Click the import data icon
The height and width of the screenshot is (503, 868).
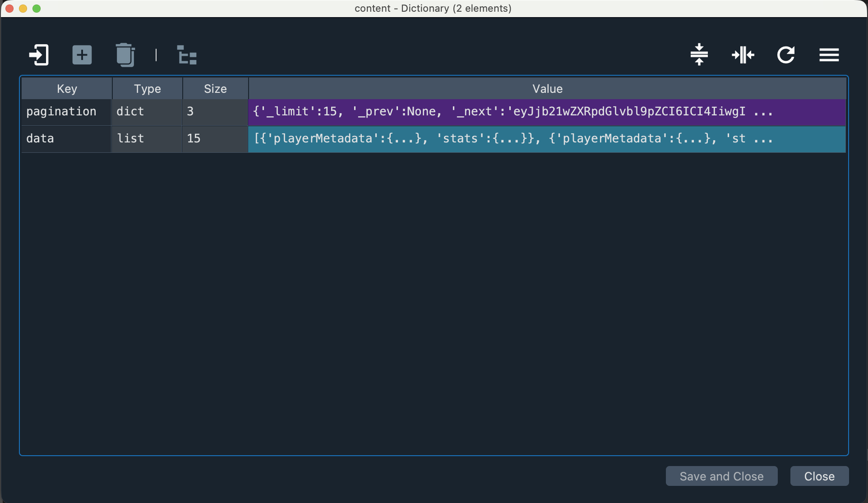[x=39, y=55]
